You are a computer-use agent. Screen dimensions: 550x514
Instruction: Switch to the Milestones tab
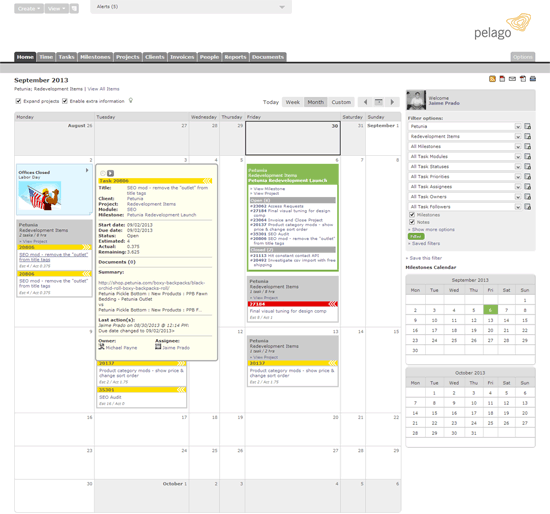(x=95, y=57)
